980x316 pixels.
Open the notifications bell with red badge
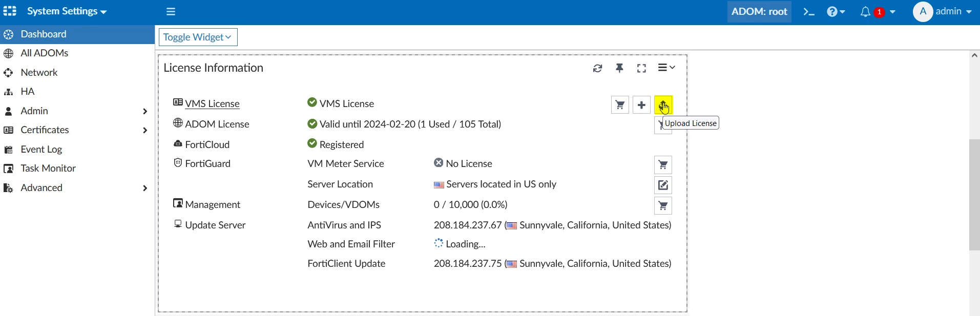click(x=878, y=11)
